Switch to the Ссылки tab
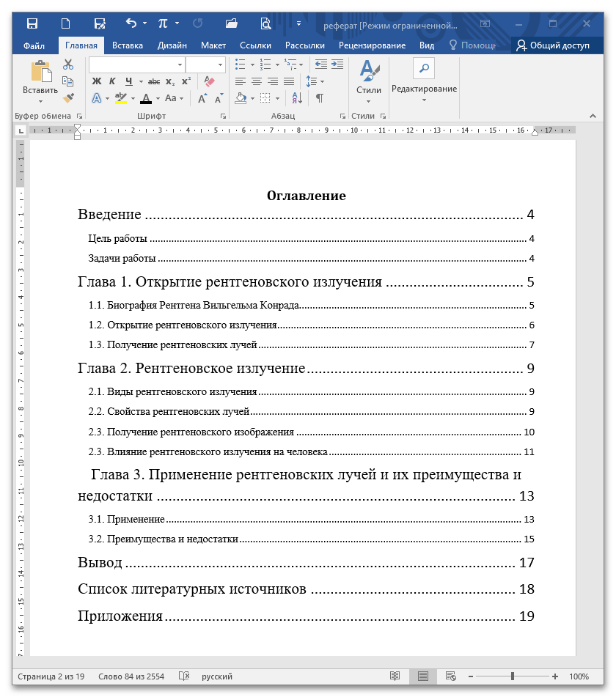The width and height of the screenshot is (616, 697). tap(255, 45)
